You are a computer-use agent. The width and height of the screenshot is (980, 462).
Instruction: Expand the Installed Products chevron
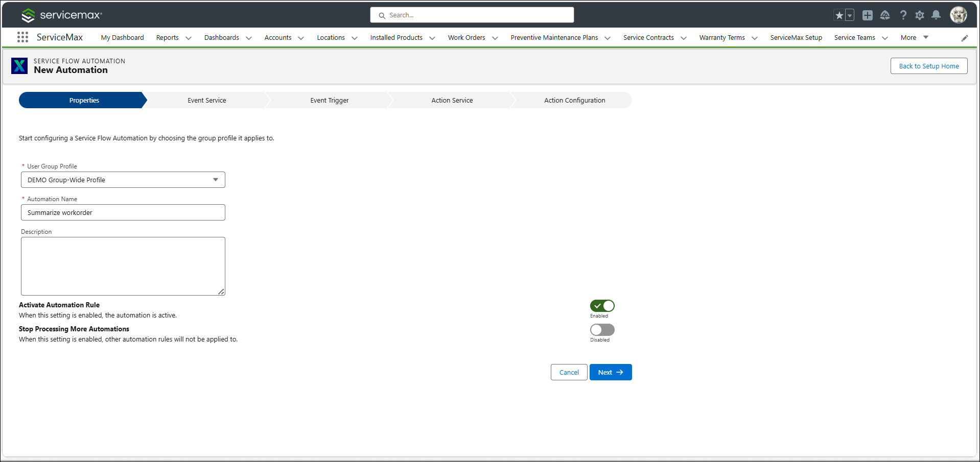(432, 38)
